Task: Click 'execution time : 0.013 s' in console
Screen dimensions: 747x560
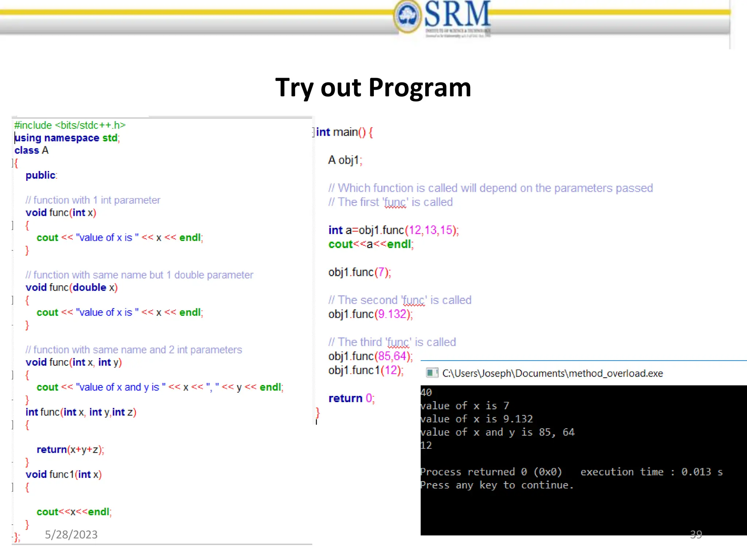Action: click(x=651, y=472)
